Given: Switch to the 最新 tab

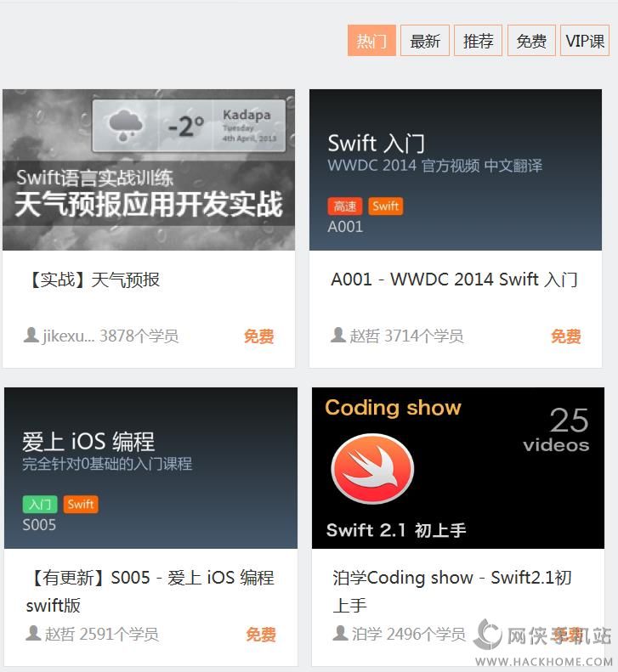Looking at the screenshot, I should tap(424, 41).
